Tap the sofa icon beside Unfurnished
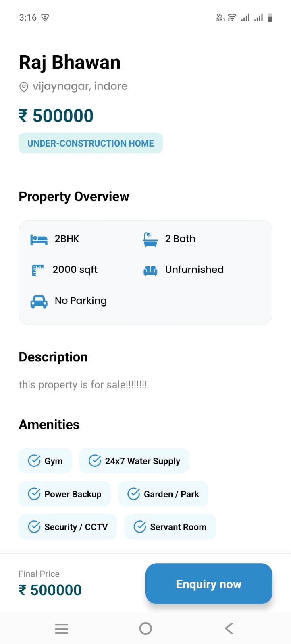This screenshot has width=291, height=644. click(150, 270)
